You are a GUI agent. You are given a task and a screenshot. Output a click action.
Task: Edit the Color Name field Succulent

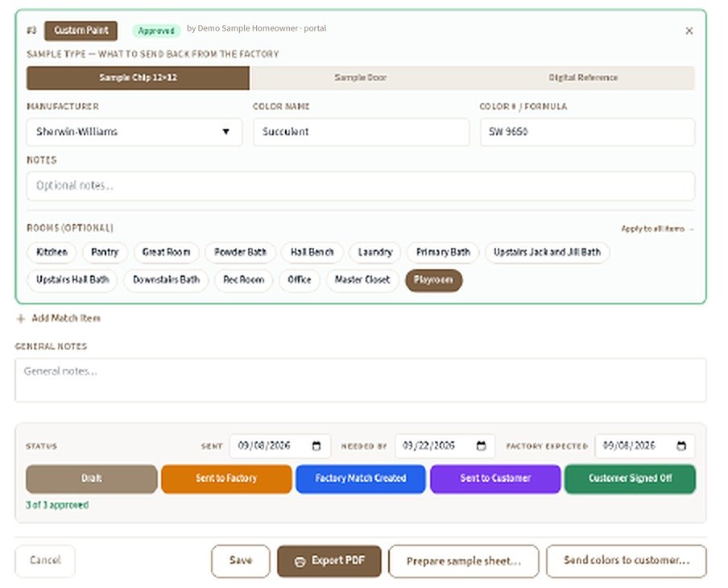click(x=362, y=132)
